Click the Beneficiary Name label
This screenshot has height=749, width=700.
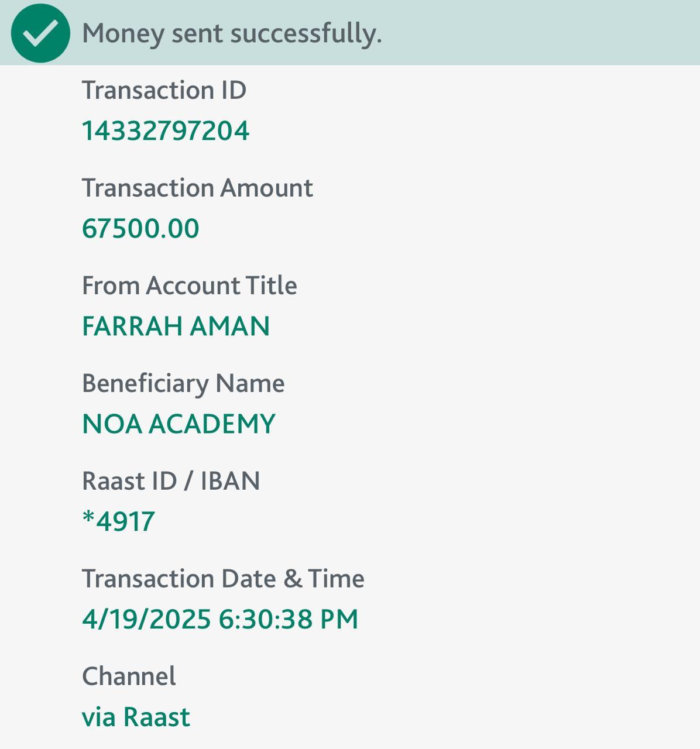(x=183, y=384)
